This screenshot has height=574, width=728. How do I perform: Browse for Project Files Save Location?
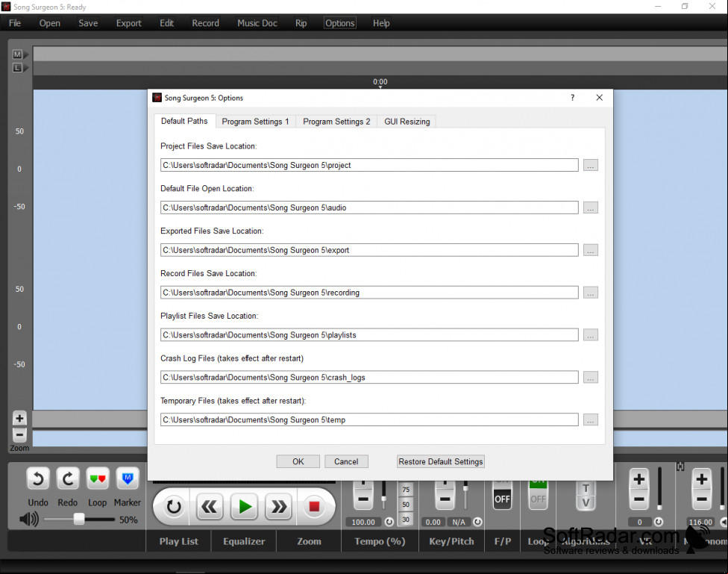(591, 165)
